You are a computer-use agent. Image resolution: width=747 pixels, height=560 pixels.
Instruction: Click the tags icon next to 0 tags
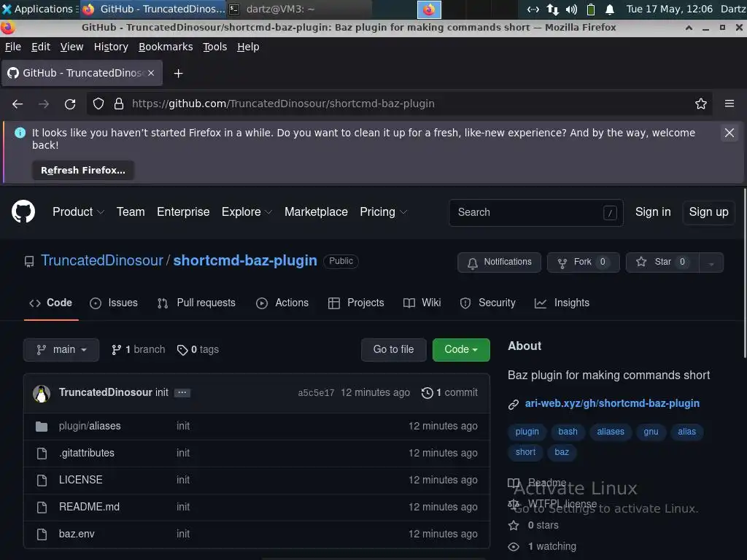point(182,350)
